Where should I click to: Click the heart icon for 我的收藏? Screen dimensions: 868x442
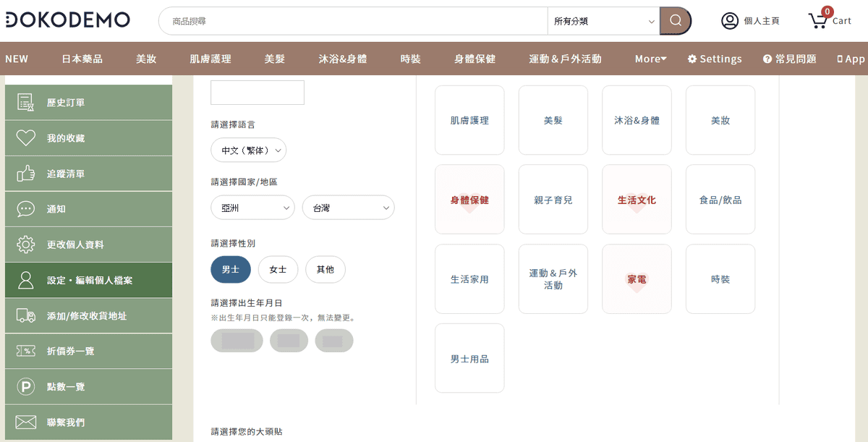tap(26, 138)
